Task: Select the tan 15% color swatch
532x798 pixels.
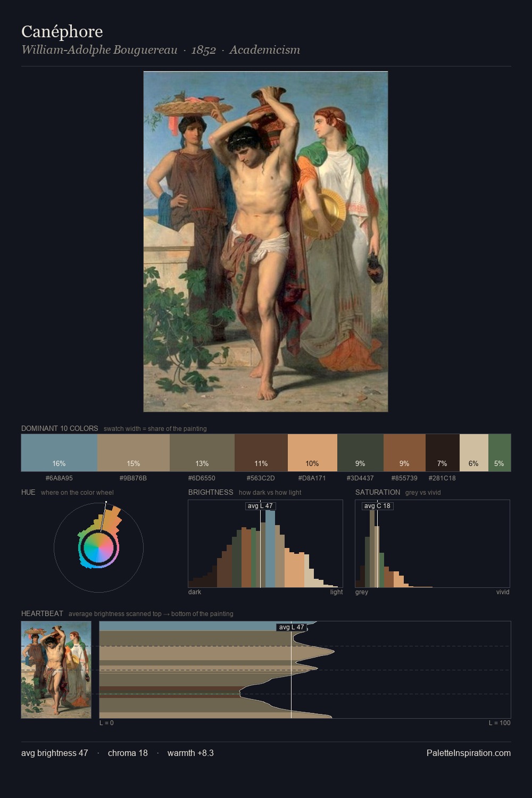Action: 134,453
